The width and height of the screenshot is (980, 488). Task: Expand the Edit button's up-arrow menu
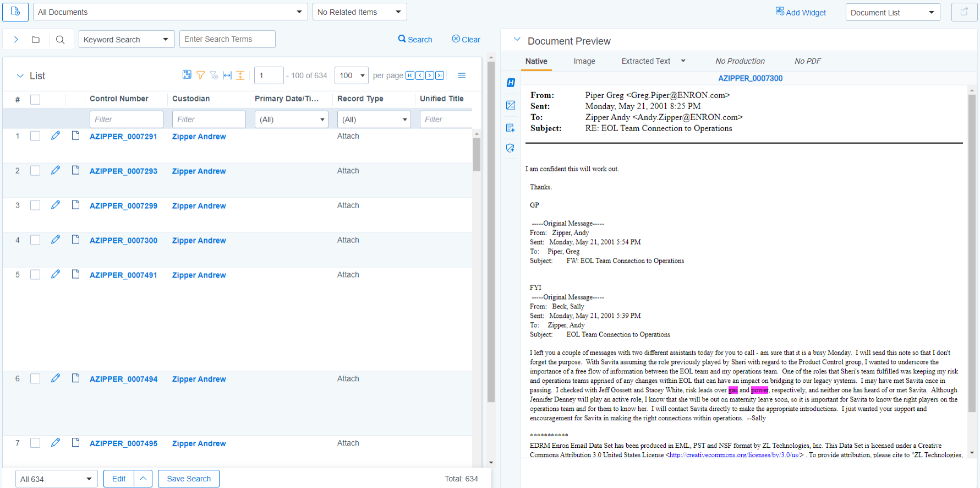pos(143,479)
